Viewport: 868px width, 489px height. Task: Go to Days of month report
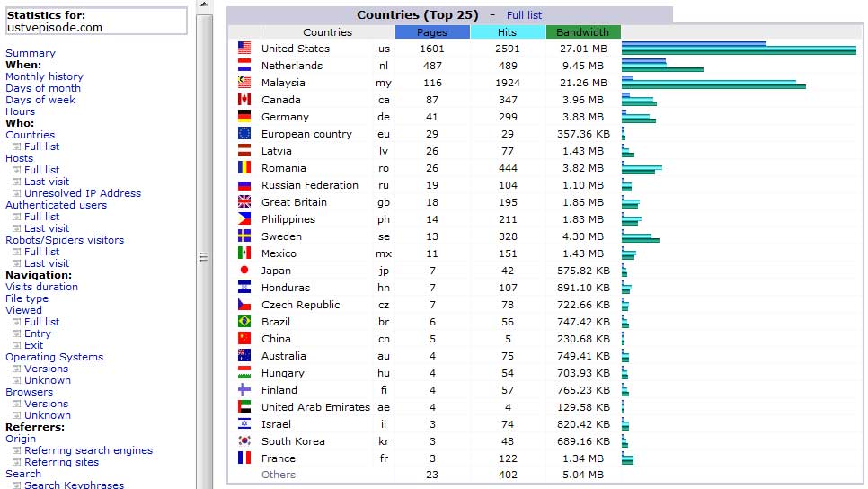pos(42,88)
